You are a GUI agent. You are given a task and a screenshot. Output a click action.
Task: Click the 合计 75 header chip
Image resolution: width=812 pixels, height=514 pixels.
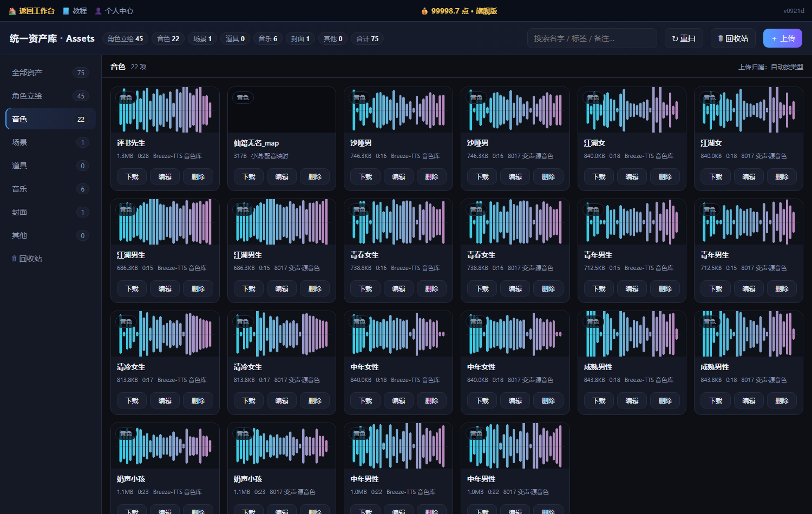tap(368, 38)
